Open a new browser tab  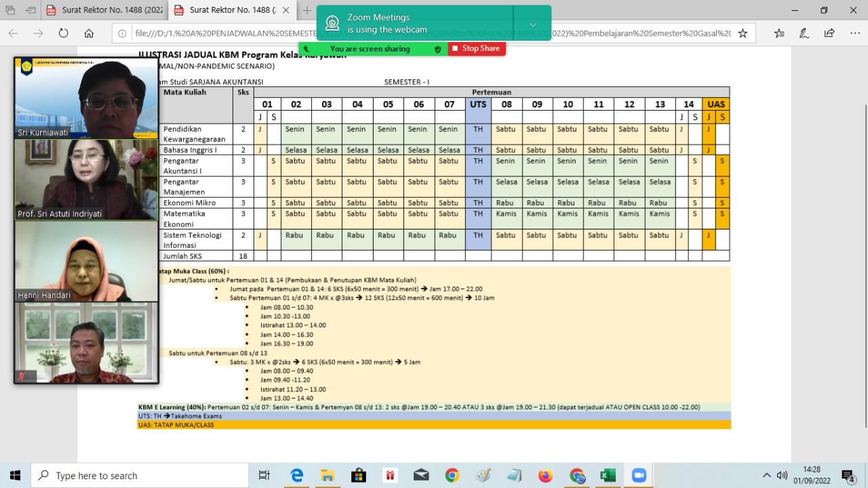click(x=307, y=10)
